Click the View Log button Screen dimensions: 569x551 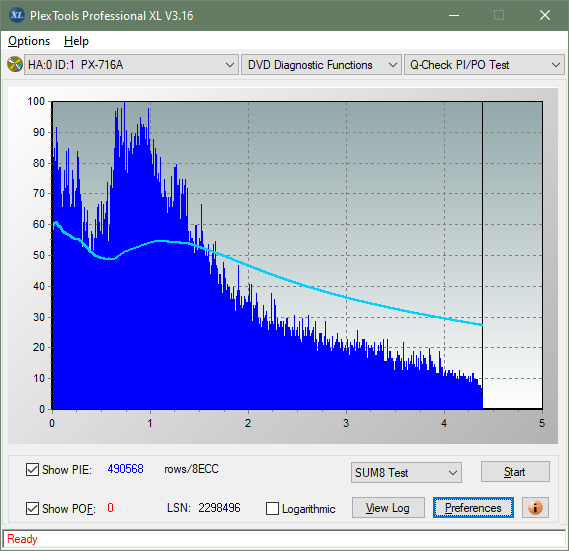coord(388,508)
